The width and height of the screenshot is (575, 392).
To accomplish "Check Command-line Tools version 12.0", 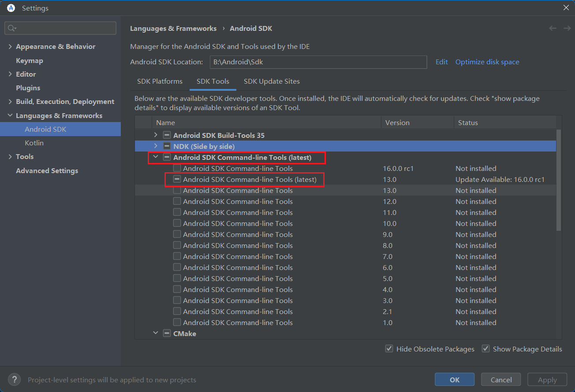I will [177, 201].
